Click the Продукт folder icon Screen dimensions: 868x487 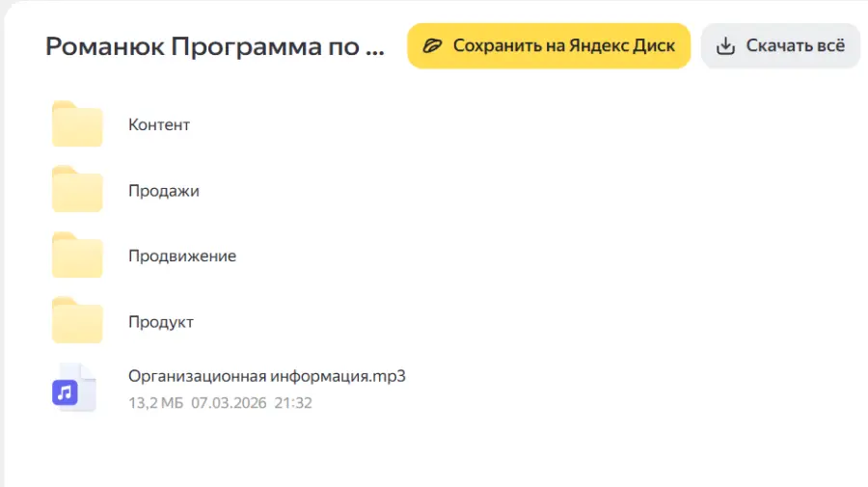pos(77,320)
